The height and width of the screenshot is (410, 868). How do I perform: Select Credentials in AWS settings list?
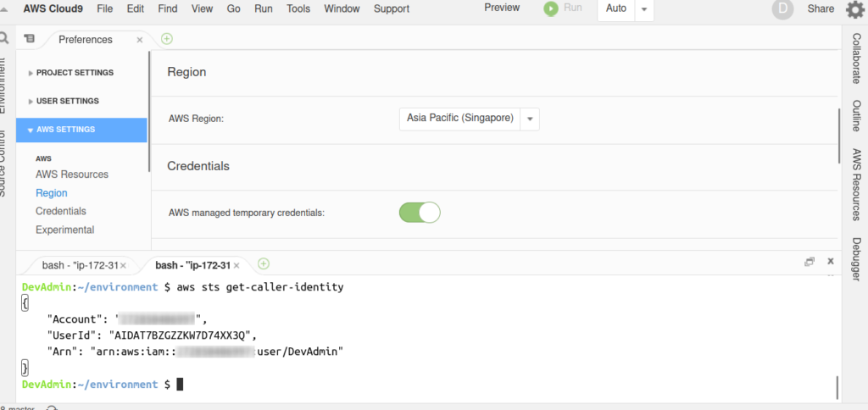pos(61,212)
